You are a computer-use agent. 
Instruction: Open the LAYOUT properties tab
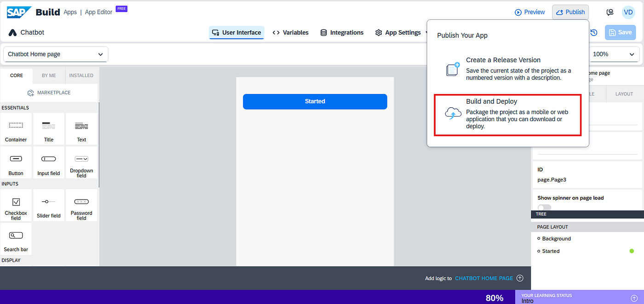pos(624,94)
